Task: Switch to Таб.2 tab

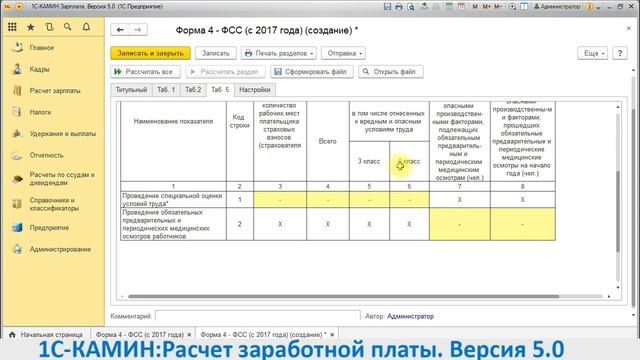Action: [x=193, y=89]
